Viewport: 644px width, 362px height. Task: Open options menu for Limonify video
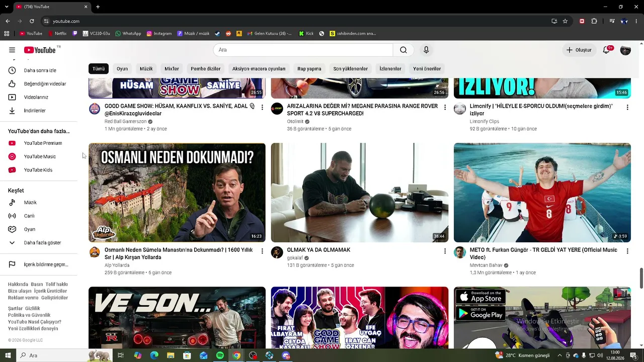tap(627, 107)
